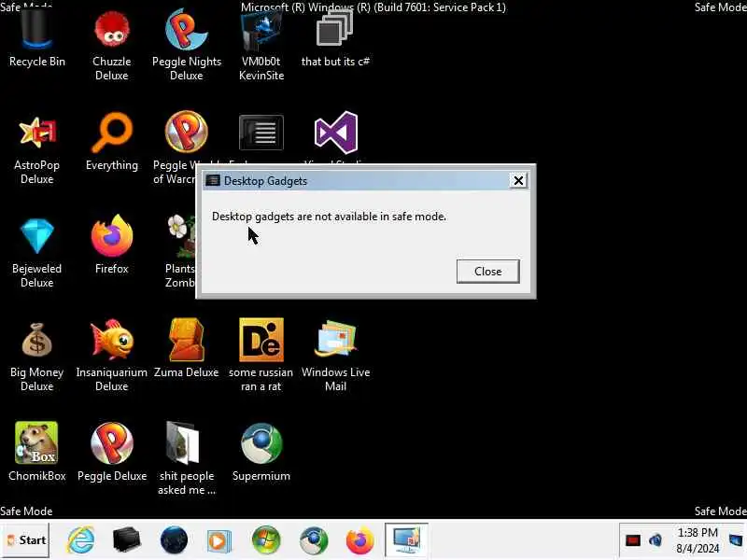Click the dark globe taskbar icon
The height and width of the screenshot is (560, 747).
174,540
